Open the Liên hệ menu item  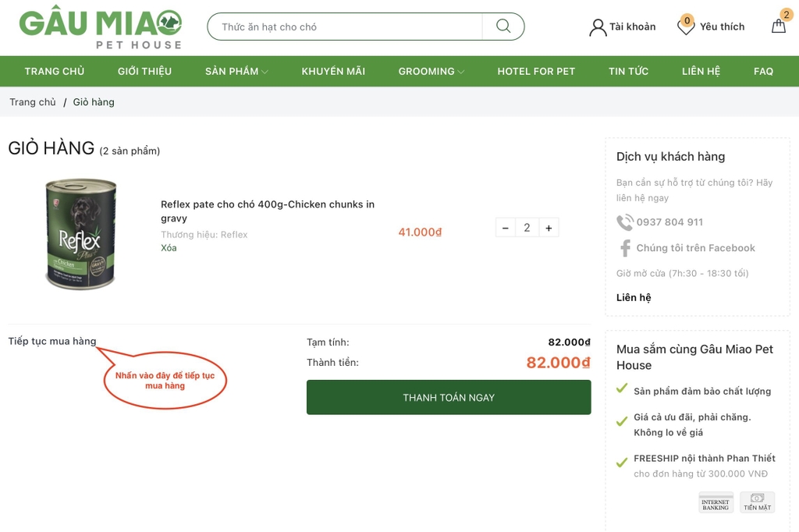point(701,71)
